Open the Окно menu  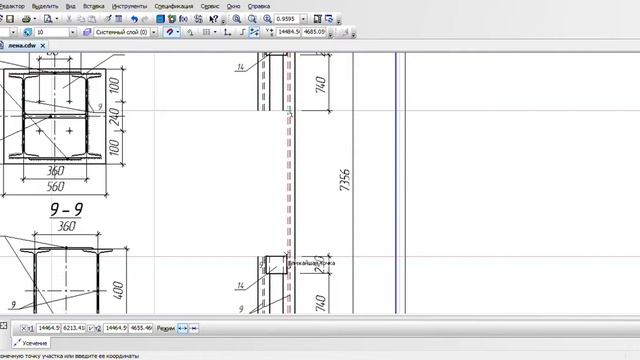coord(233,6)
